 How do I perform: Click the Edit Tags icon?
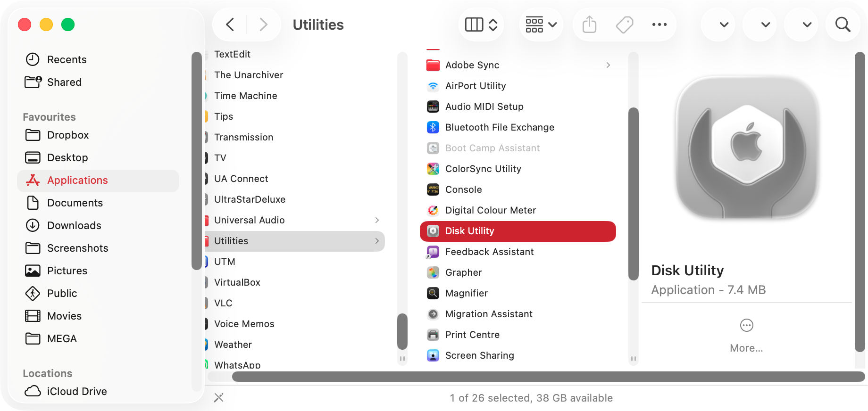click(625, 25)
